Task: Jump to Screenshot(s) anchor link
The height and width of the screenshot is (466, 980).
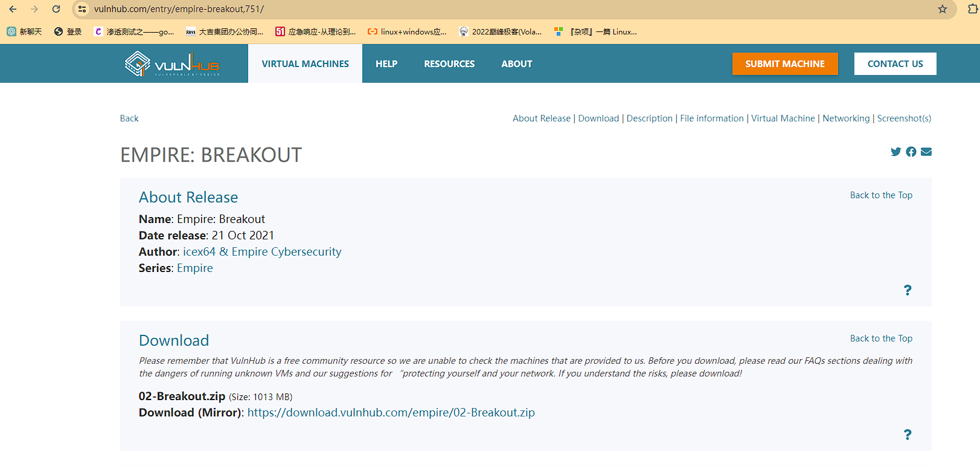Action: click(904, 118)
